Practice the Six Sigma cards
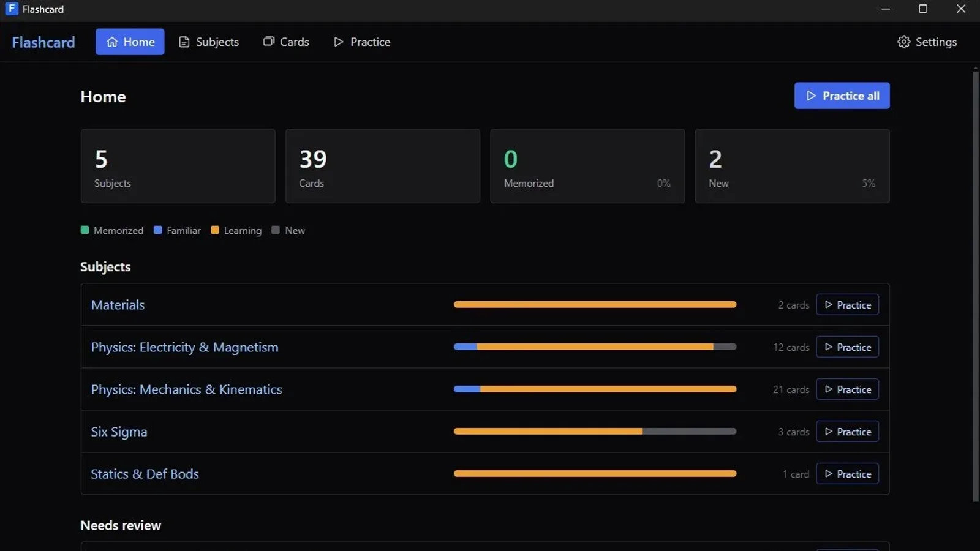The width and height of the screenshot is (980, 551). (x=847, y=432)
